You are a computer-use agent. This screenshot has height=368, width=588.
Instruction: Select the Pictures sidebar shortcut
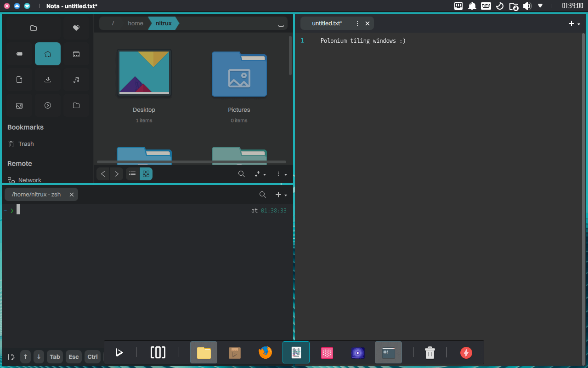click(19, 105)
